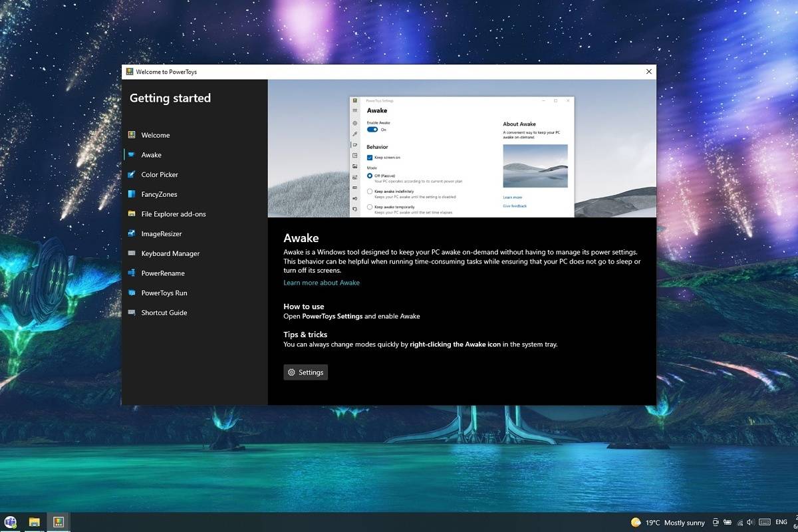The height and width of the screenshot is (532, 798).
Task: Switch to the Awake page
Action: (x=151, y=155)
